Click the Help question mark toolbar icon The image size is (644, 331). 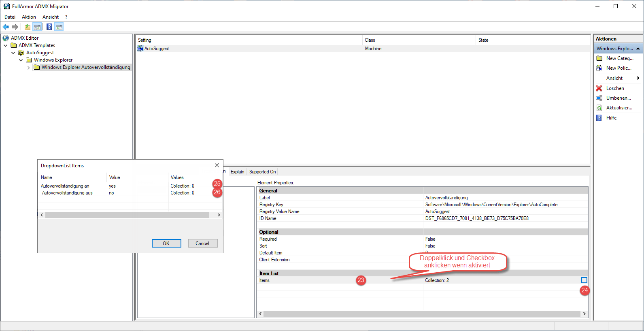click(49, 27)
